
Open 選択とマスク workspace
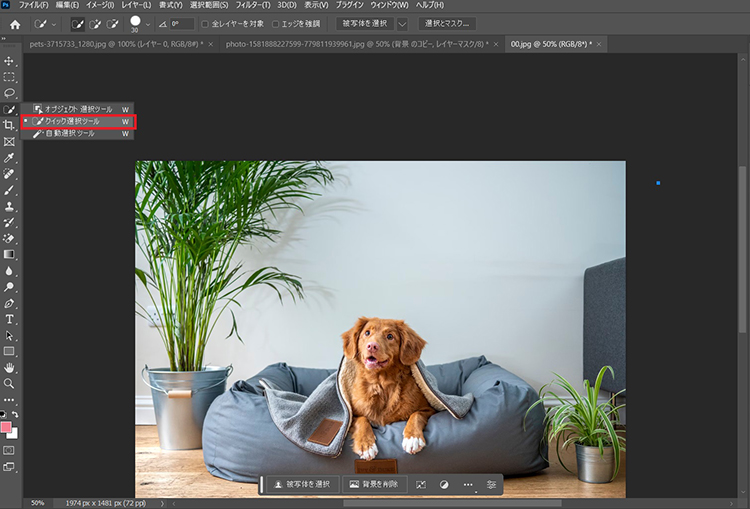[447, 23]
